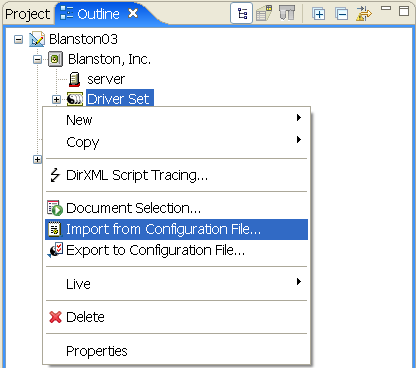Click the Document Selection icon
This screenshot has width=416, height=368.
[x=55, y=208]
